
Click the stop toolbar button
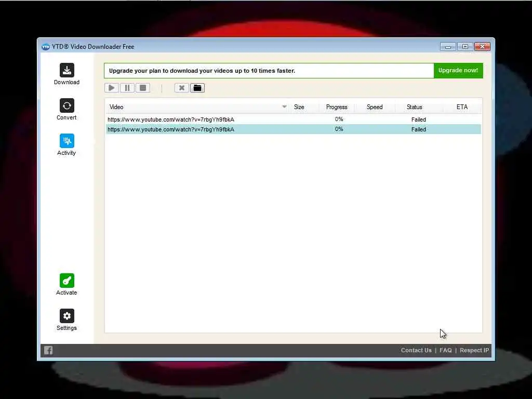143,88
